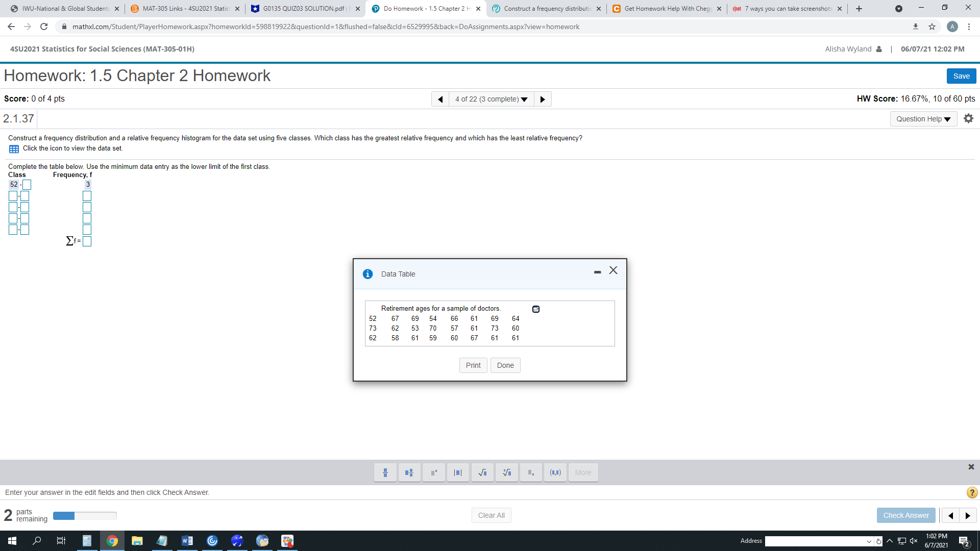Select the exponent template icon

tap(433, 472)
